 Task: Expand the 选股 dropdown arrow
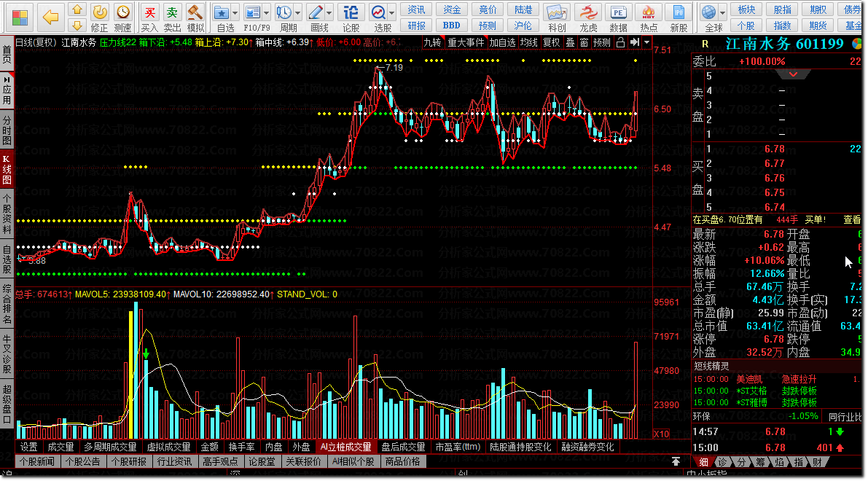(392, 12)
